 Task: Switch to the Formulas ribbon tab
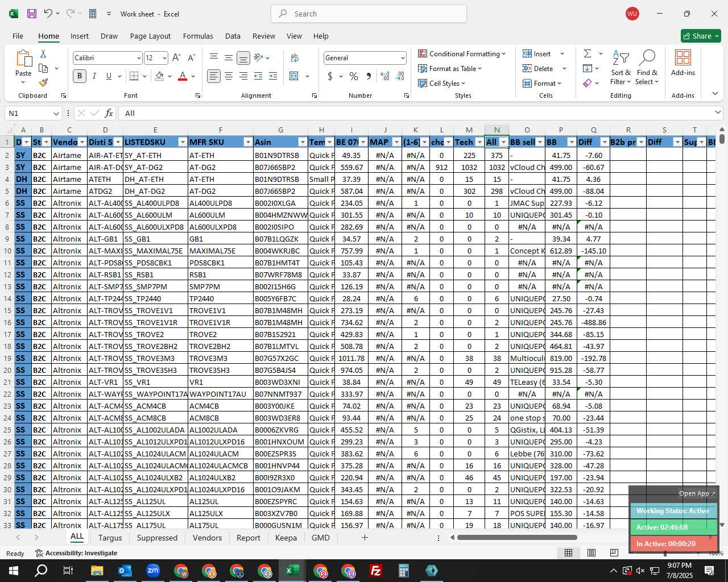[198, 36]
